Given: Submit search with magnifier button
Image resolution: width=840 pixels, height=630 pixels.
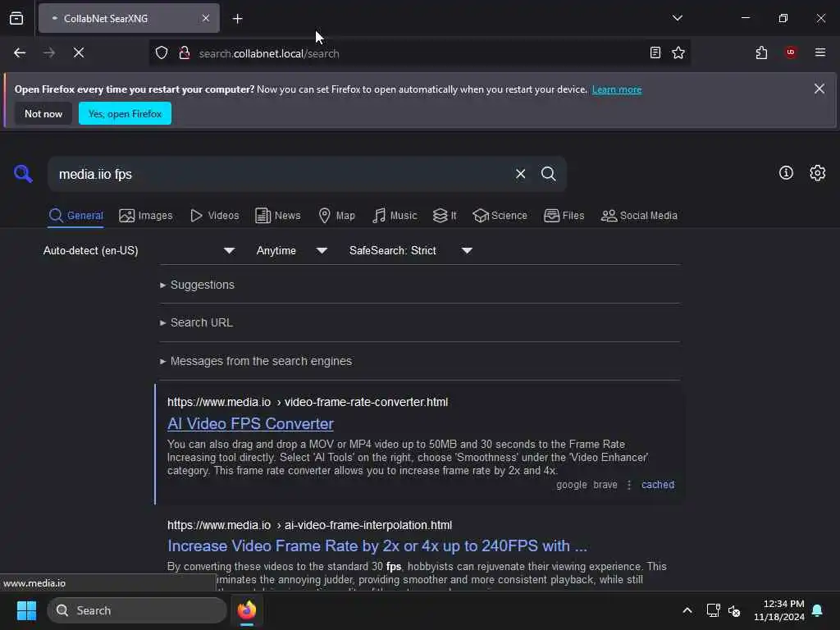Looking at the screenshot, I should (548, 174).
